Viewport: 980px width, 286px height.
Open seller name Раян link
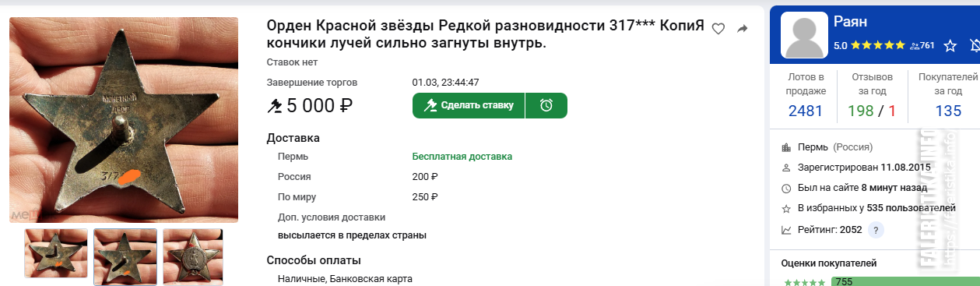[850, 22]
